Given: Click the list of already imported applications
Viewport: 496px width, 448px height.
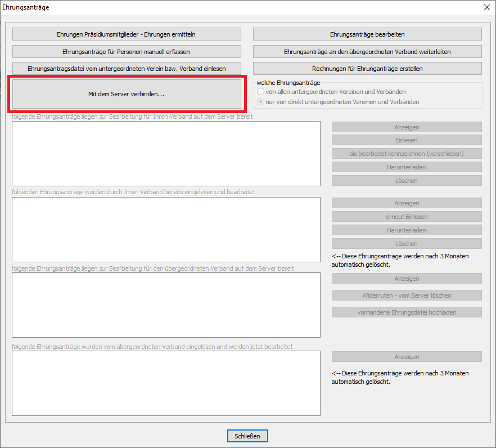Looking at the screenshot, I should pyautogui.click(x=166, y=230).
